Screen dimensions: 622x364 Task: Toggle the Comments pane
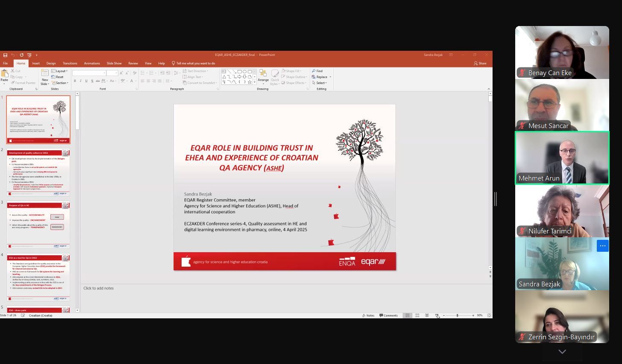tap(389, 315)
